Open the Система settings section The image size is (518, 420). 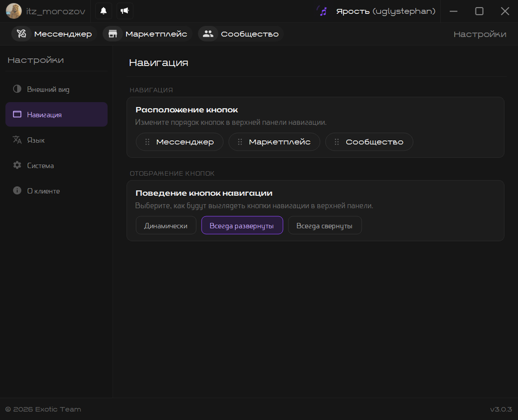click(x=56, y=166)
